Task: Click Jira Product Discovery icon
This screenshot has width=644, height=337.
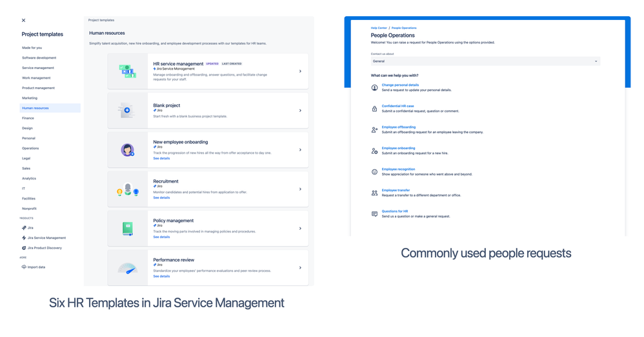Action: click(x=24, y=248)
